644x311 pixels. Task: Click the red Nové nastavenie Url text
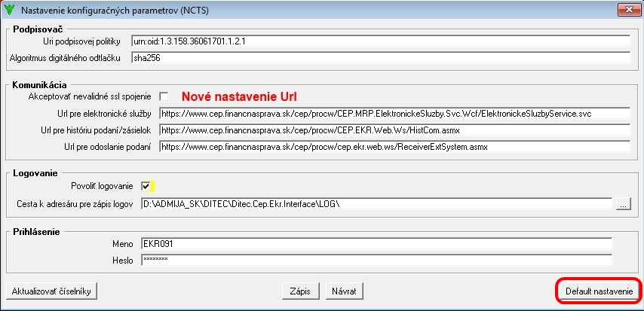239,97
